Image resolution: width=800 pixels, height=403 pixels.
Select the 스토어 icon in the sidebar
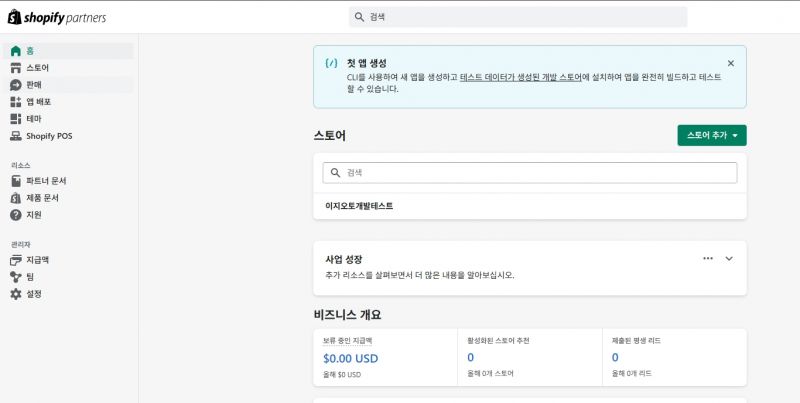coord(16,68)
